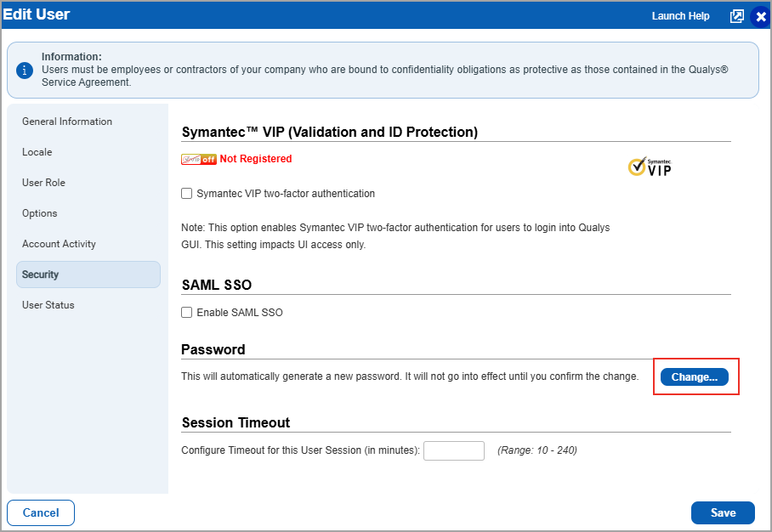Cancel editing the user

coord(41,512)
